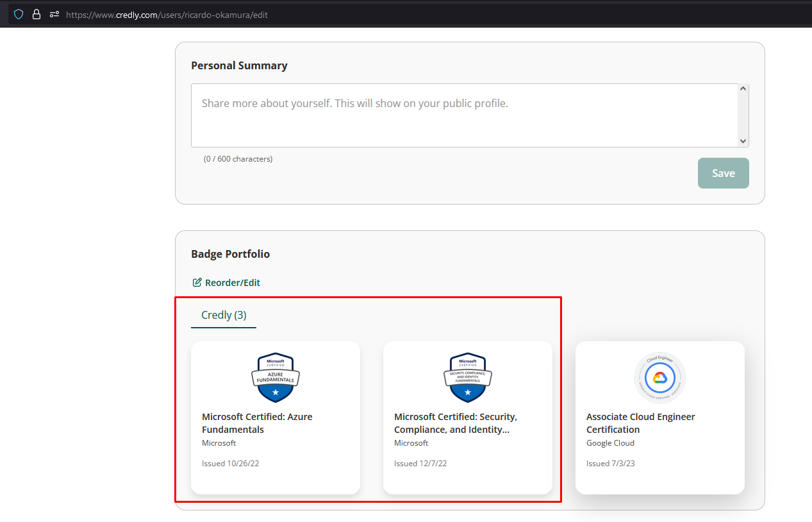The width and height of the screenshot is (812, 522).
Task: Click the 'Issued 7/3/23' text
Action: tap(611, 464)
